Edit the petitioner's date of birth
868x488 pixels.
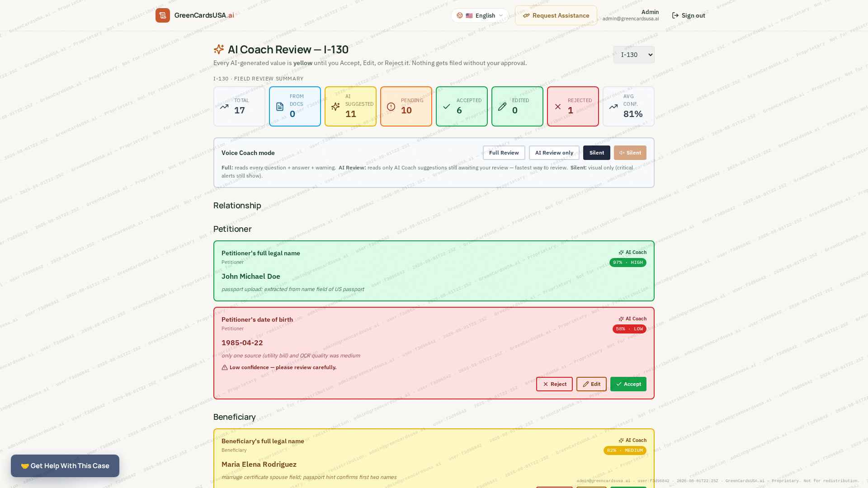tap(591, 384)
